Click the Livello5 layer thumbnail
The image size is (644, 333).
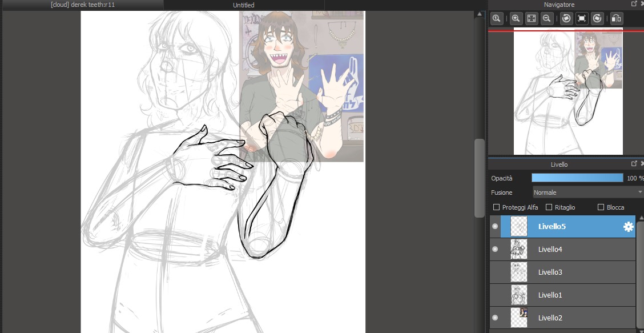tap(519, 226)
